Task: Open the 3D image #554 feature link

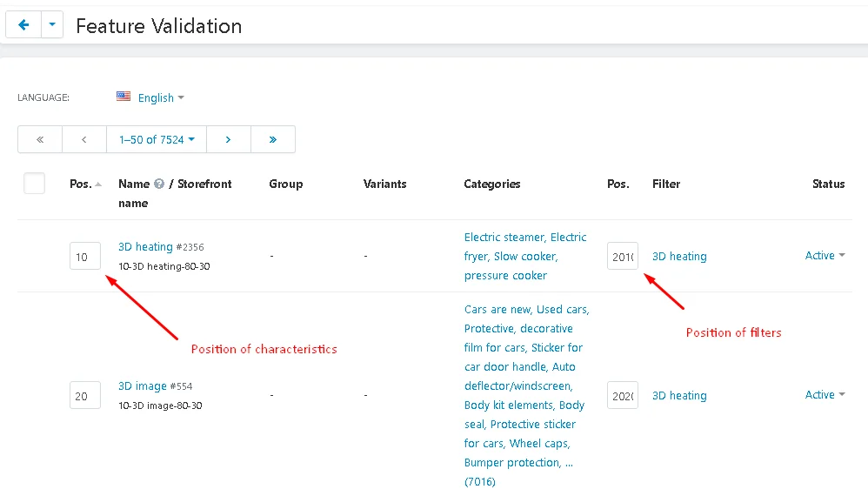Action: (142, 386)
